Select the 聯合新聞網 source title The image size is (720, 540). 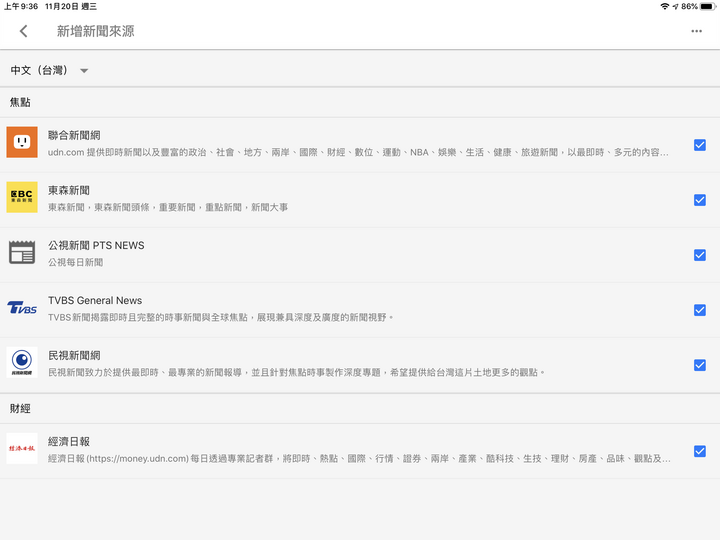74,135
